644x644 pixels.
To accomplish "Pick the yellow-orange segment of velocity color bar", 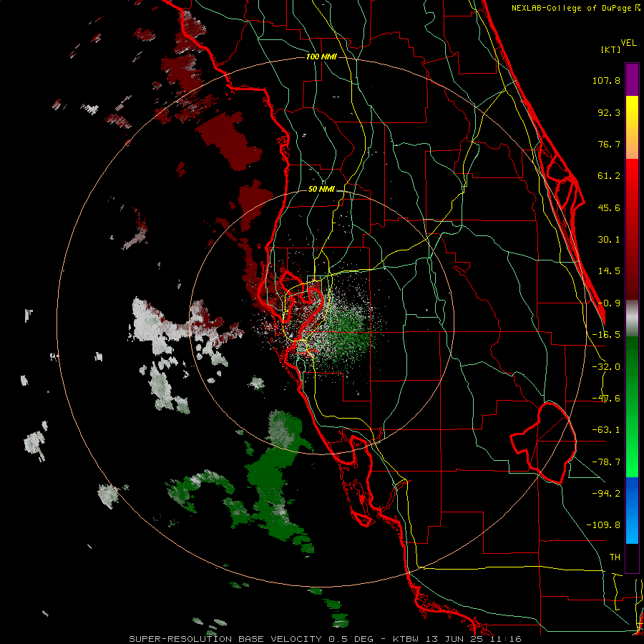I will pyautogui.click(x=632, y=127).
